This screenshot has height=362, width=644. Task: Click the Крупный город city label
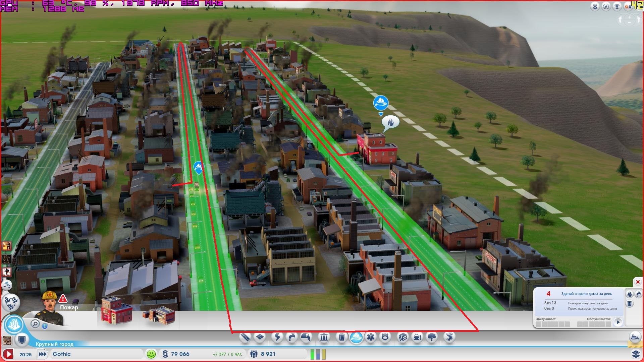pos(54,344)
